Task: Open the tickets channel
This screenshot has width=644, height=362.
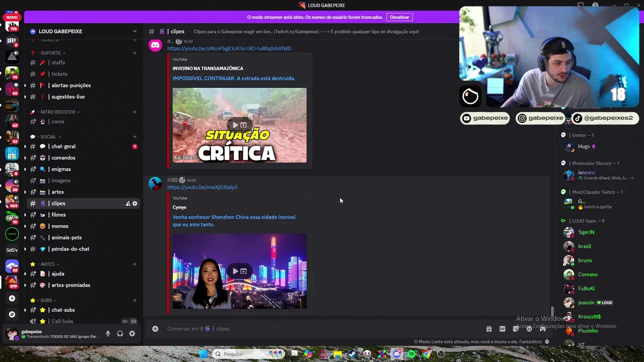Action: [x=83, y=74]
